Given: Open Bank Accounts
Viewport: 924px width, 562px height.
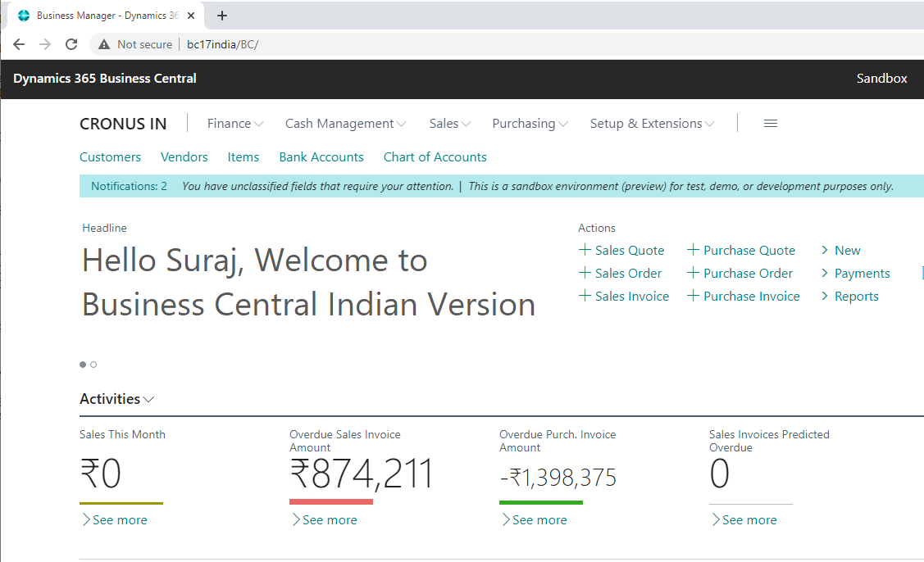Looking at the screenshot, I should pos(321,156).
